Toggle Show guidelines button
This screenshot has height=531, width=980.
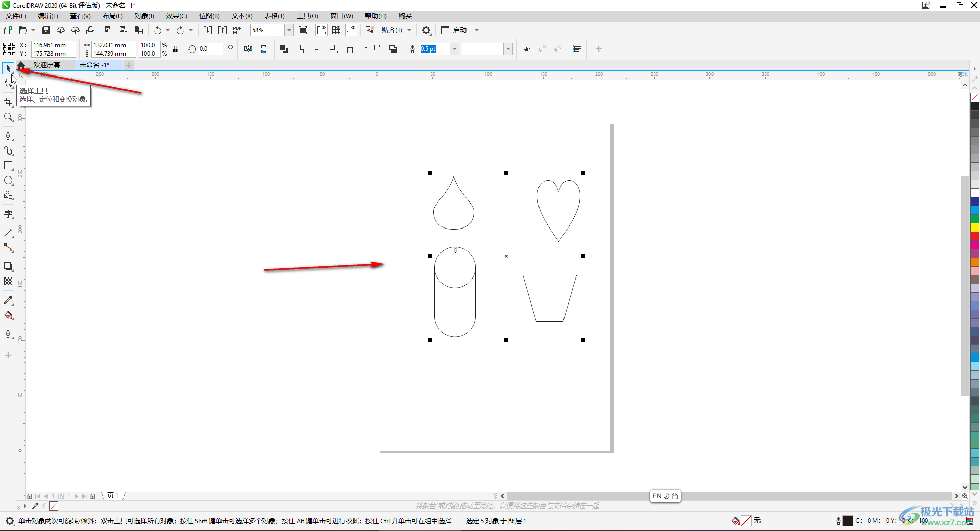click(351, 30)
